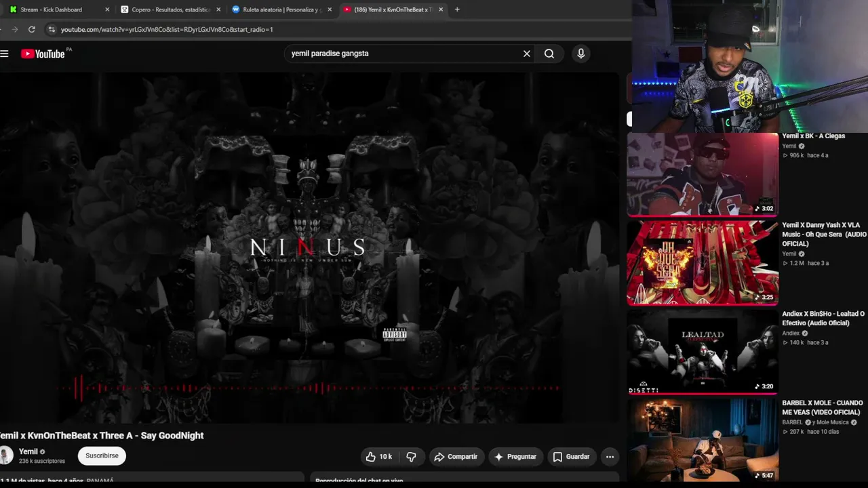Viewport: 868px width, 488px height.
Task: Click video title 'Say GoodNight' below the player
Action: click(102, 436)
